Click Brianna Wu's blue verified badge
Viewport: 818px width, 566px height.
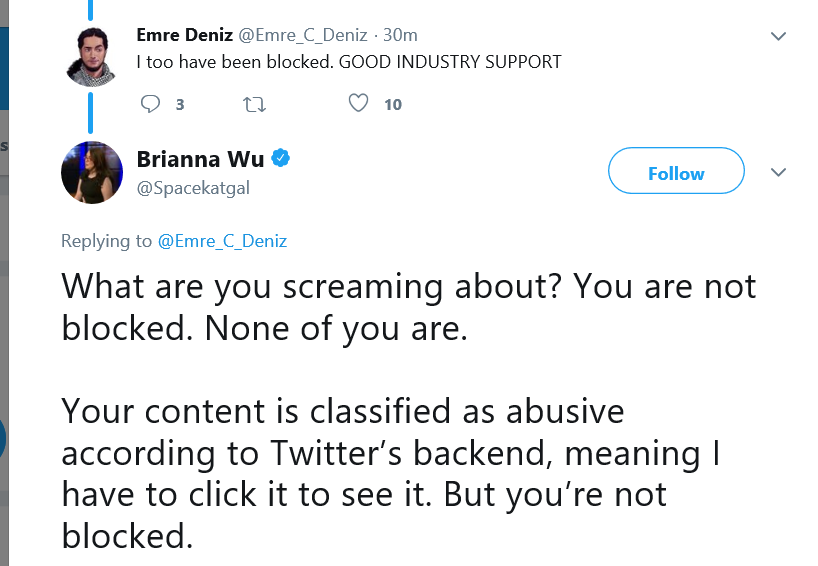281,158
